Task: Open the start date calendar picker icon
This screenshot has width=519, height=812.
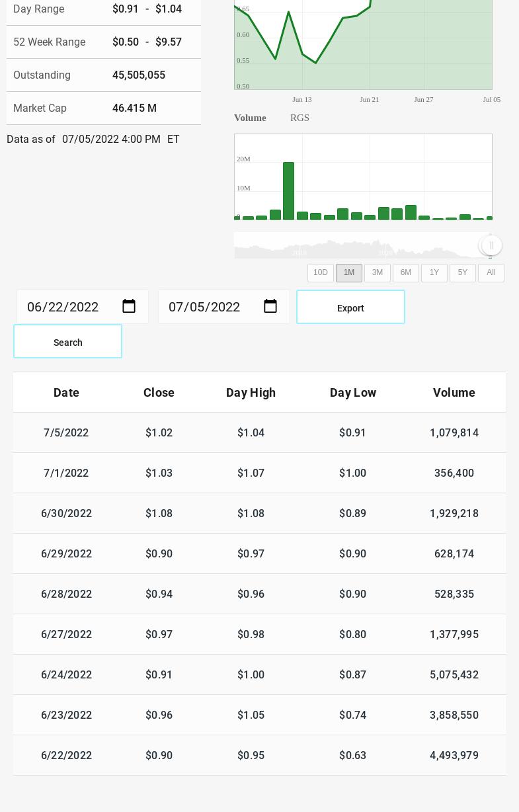Action: pos(129,306)
